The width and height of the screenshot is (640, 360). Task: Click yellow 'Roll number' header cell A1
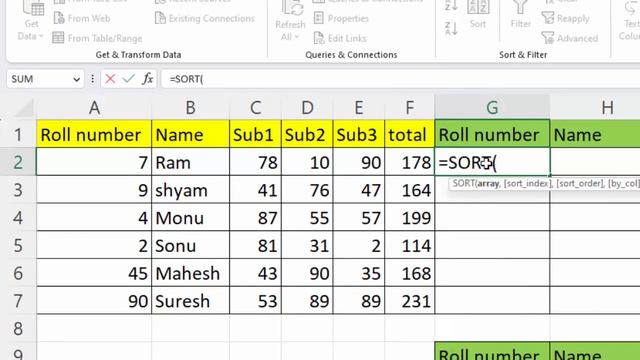click(94, 134)
